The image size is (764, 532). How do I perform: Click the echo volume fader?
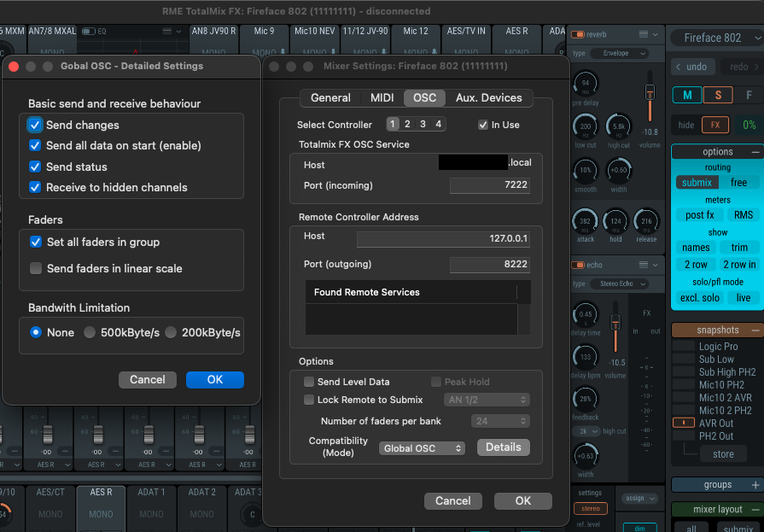(615, 322)
